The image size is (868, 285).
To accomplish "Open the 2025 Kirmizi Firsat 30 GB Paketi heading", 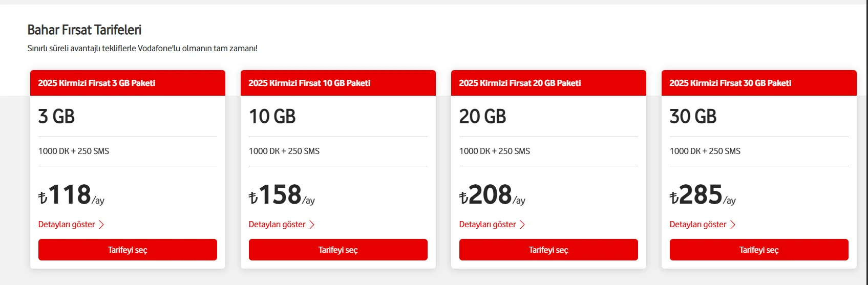I will [x=730, y=83].
